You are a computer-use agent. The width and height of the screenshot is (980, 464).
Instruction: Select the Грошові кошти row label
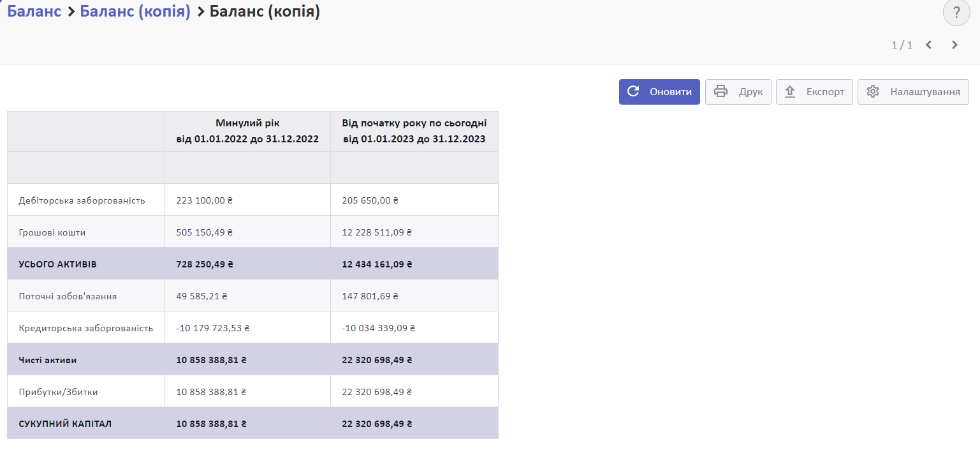[52, 232]
